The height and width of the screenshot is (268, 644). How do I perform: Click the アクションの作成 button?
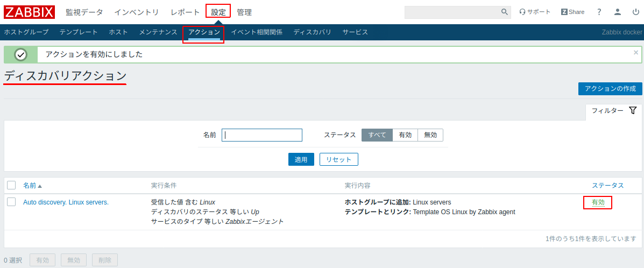click(x=610, y=89)
